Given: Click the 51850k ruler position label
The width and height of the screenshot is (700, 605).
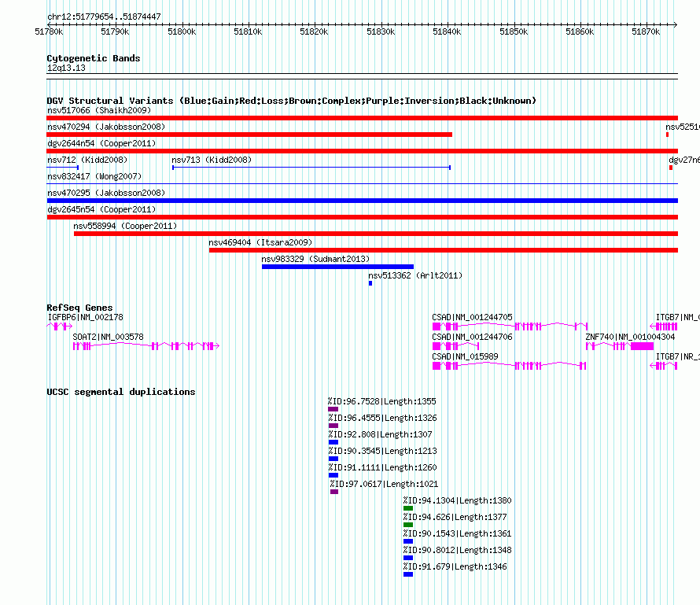Looking at the screenshot, I should [514, 31].
